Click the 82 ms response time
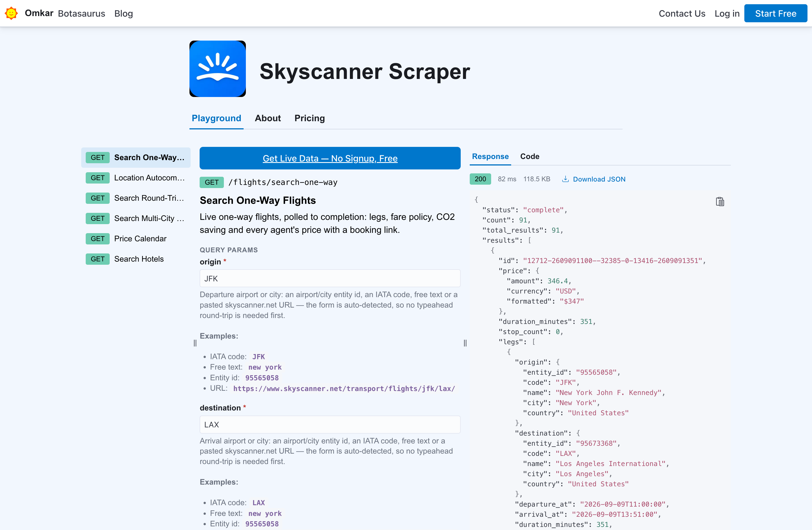Viewport: 812px width, 530px height. [x=507, y=179]
